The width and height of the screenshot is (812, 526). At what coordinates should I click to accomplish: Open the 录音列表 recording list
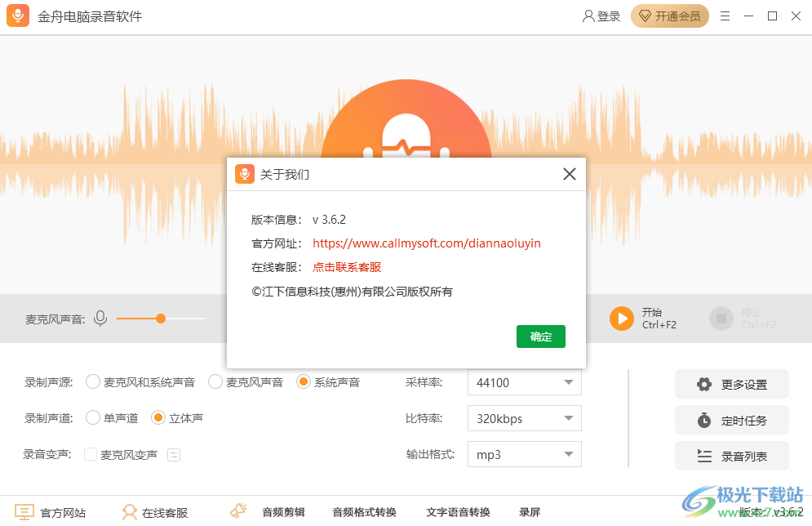click(731, 456)
